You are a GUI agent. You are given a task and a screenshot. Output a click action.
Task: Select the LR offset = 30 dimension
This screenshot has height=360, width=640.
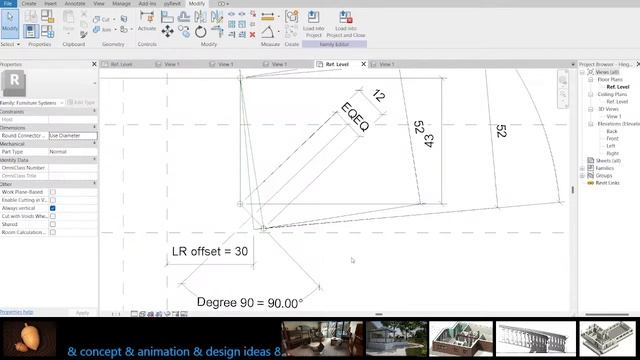click(210, 251)
